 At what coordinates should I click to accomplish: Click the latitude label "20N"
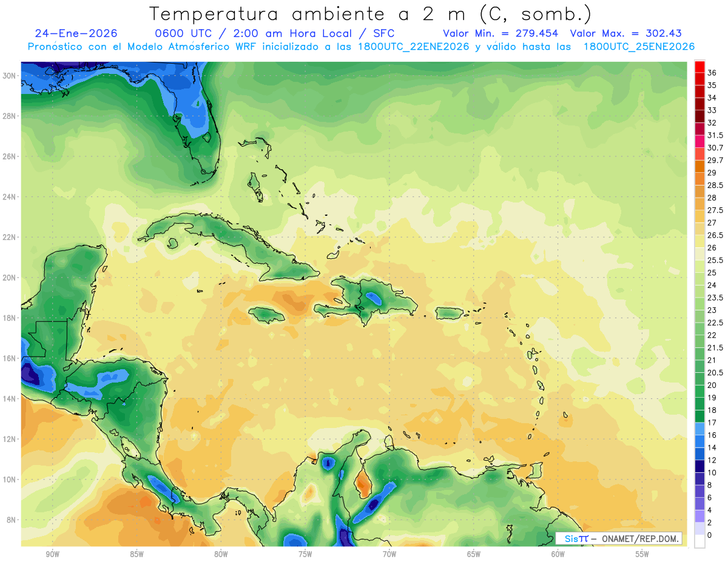pos(10,278)
